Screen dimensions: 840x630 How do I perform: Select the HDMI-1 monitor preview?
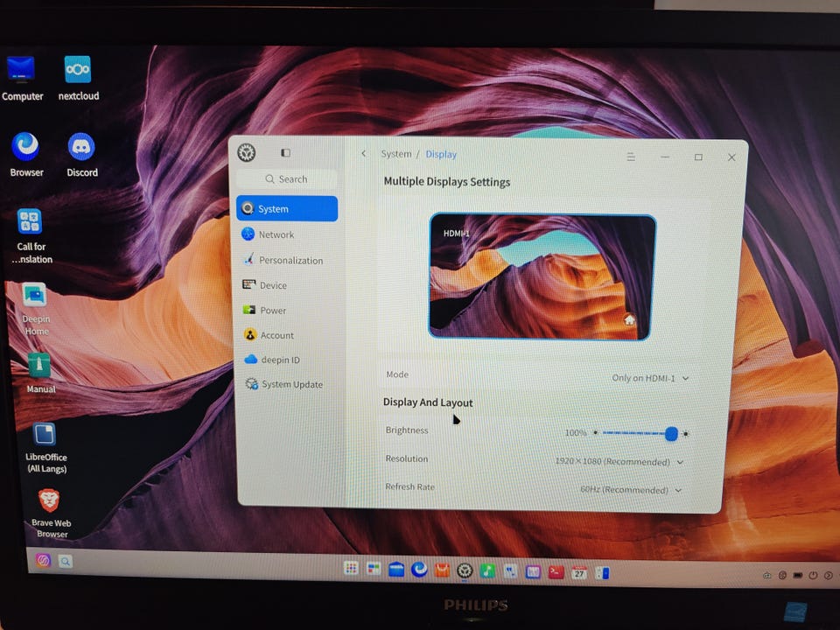coord(542,276)
